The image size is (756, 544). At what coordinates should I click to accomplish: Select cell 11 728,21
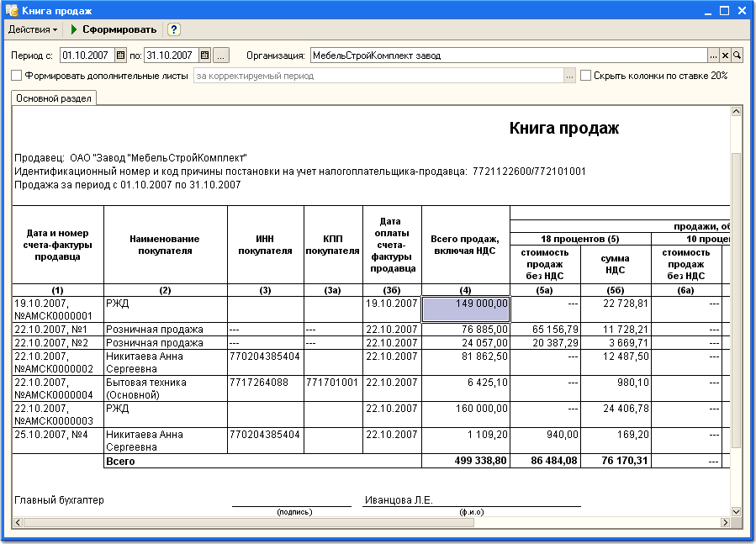click(x=616, y=330)
